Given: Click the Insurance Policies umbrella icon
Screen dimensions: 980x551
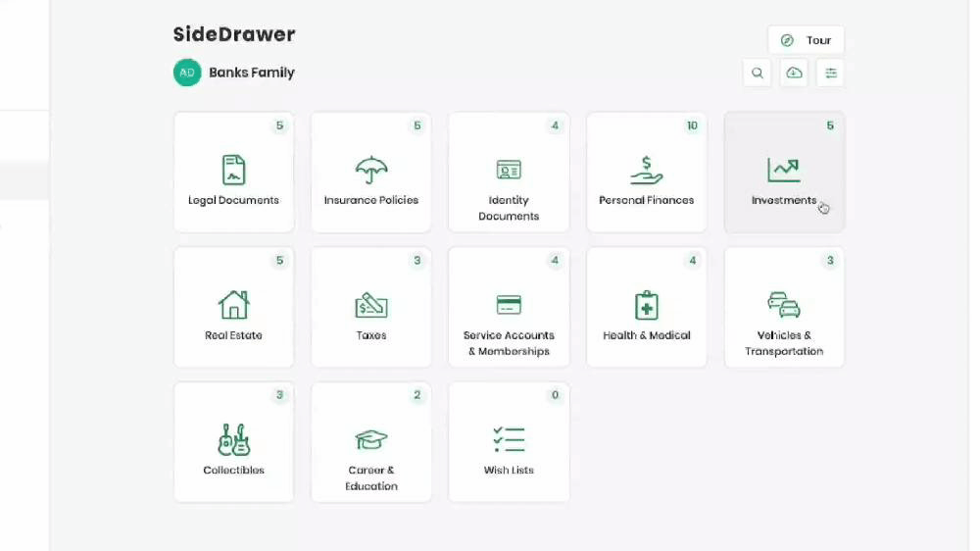Looking at the screenshot, I should [371, 170].
